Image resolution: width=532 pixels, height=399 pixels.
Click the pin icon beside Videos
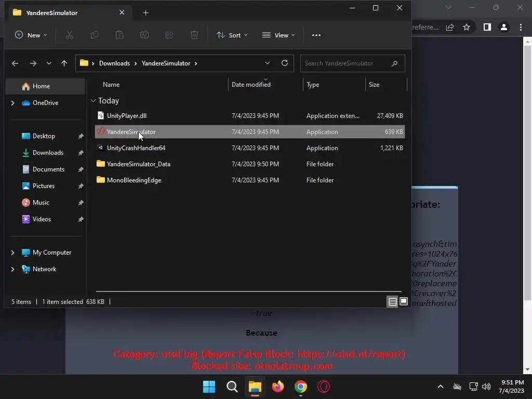(x=81, y=219)
